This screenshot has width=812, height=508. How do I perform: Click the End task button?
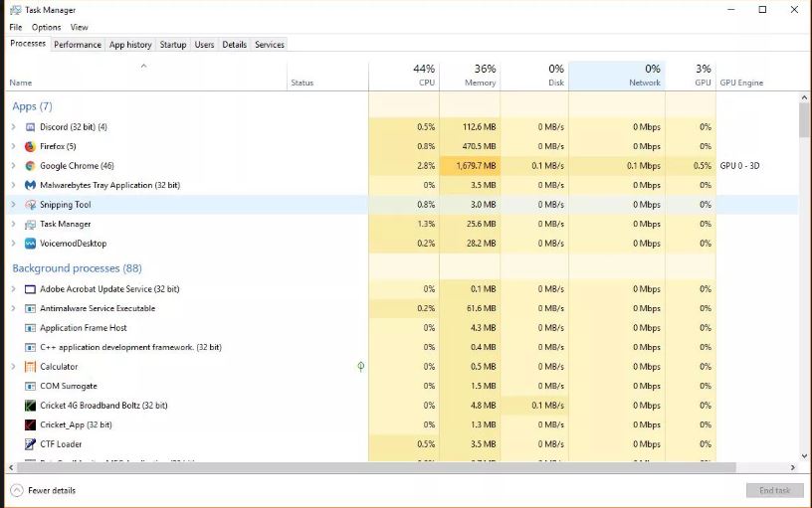point(775,490)
